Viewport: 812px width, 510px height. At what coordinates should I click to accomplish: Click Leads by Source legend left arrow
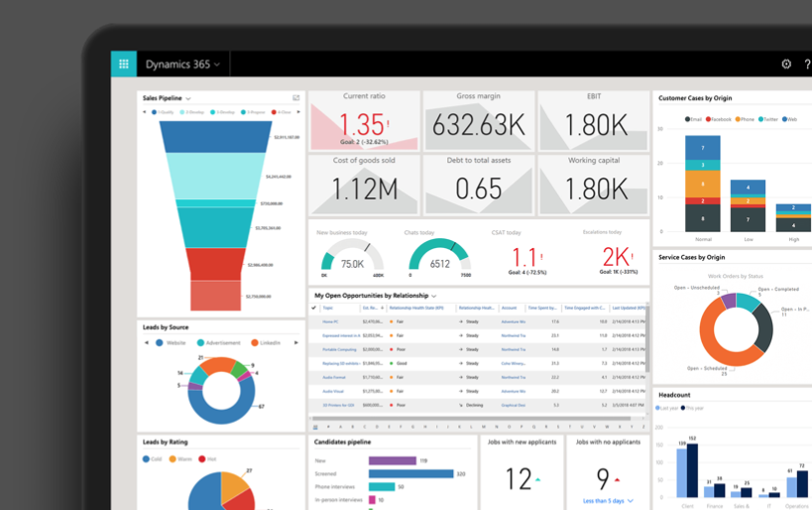pos(147,343)
